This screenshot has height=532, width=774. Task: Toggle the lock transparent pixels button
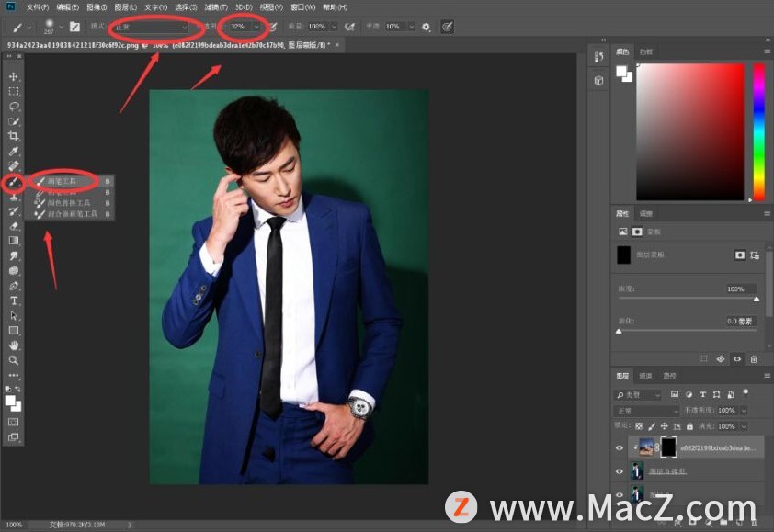click(x=639, y=426)
